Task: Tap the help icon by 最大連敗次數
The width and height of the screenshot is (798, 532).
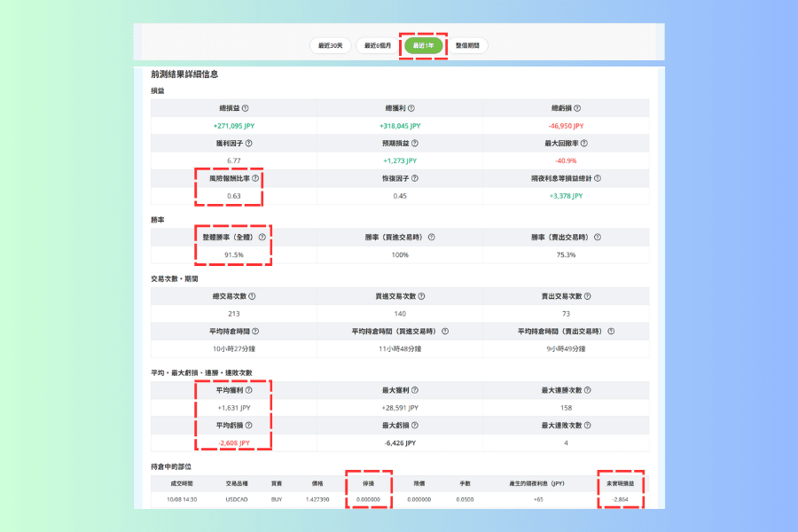Action: pos(587,426)
